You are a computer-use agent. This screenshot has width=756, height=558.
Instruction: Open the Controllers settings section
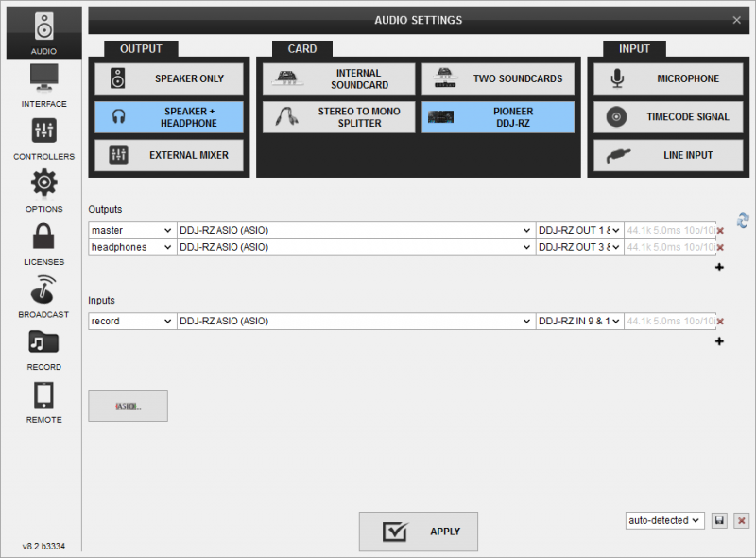[x=43, y=139]
